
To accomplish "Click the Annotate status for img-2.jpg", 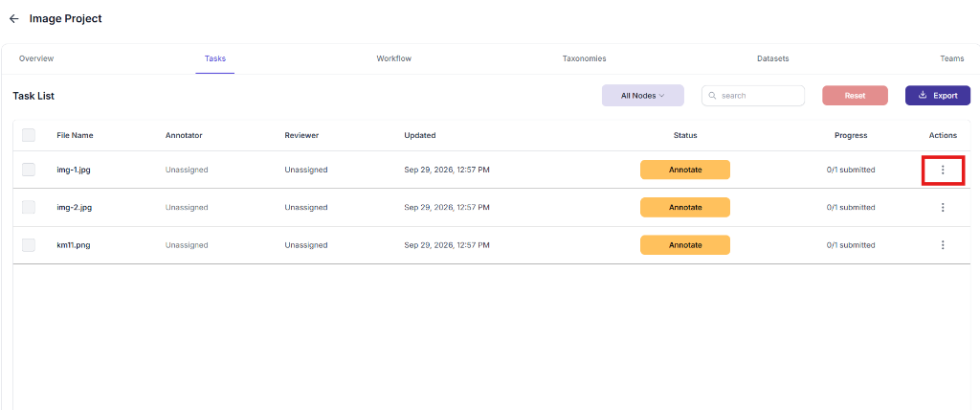I will tap(685, 207).
